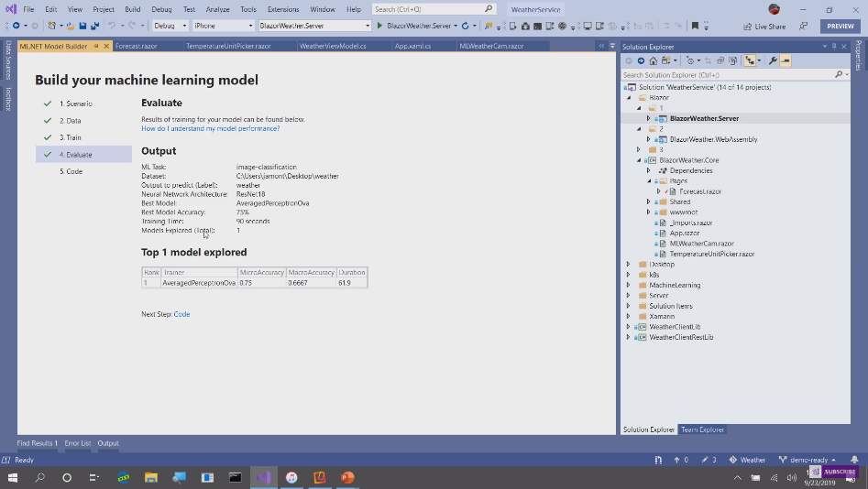Image resolution: width=868 pixels, height=489 pixels.
Task: Start debugging with the green play icon
Action: (x=379, y=26)
